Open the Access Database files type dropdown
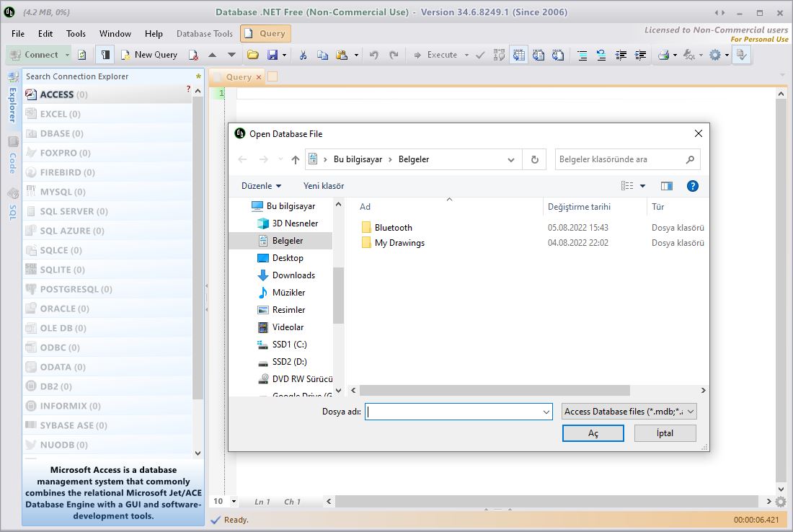Screen dimensions: 793x532 [x=629, y=412]
